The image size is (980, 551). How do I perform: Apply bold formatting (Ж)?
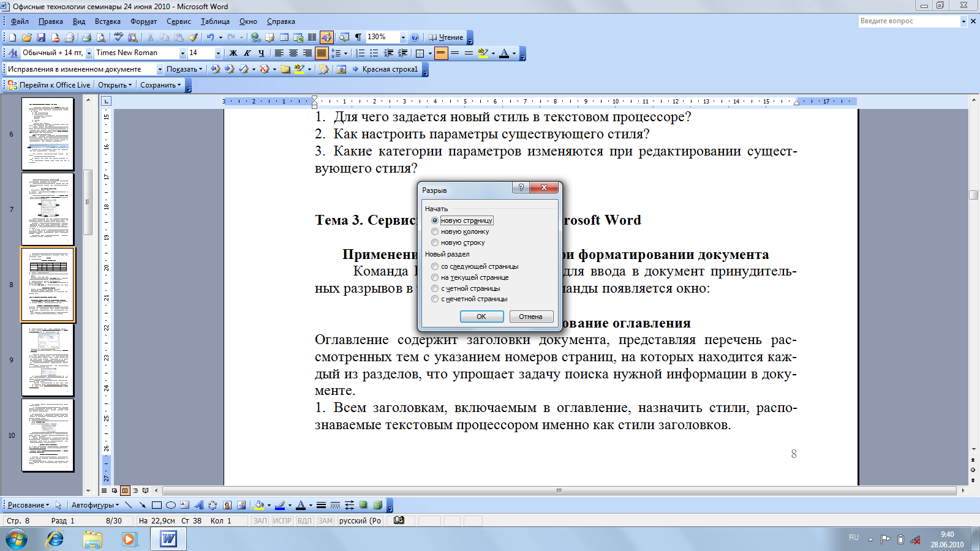(x=233, y=53)
